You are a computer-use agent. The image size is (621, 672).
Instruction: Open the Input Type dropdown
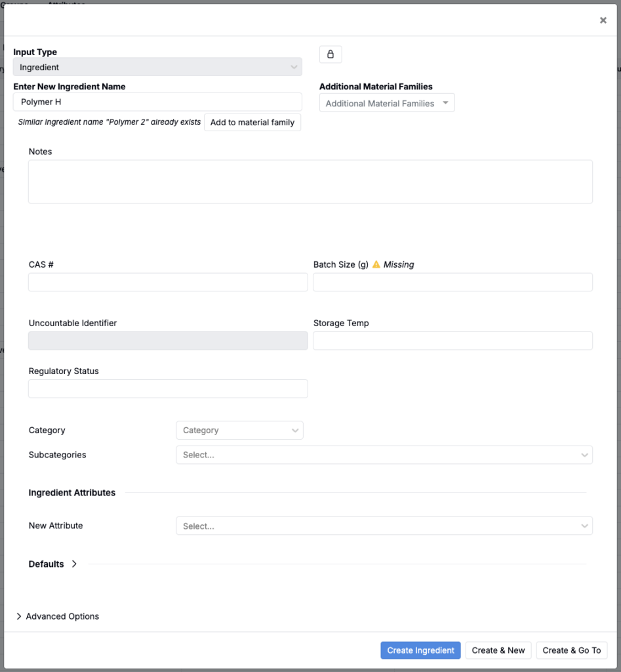click(157, 67)
